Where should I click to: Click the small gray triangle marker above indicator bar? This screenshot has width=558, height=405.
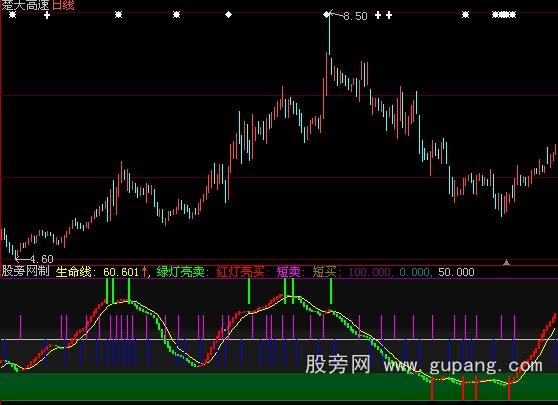pos(506,262)
